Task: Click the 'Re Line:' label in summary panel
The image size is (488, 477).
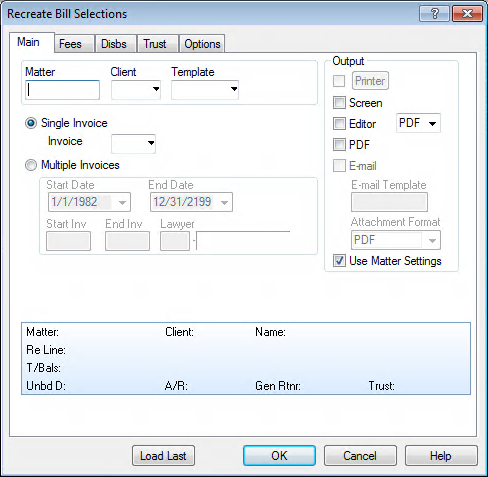Action: click(46, 350)
